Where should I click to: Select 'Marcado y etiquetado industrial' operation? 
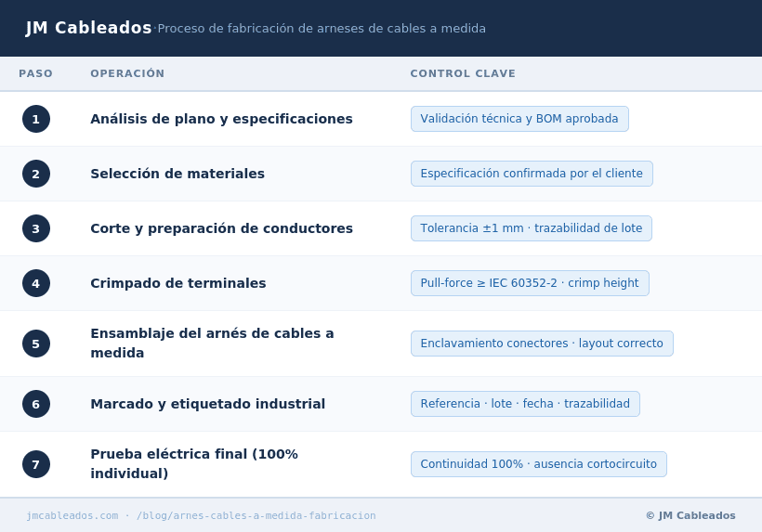tap(207, 404)
